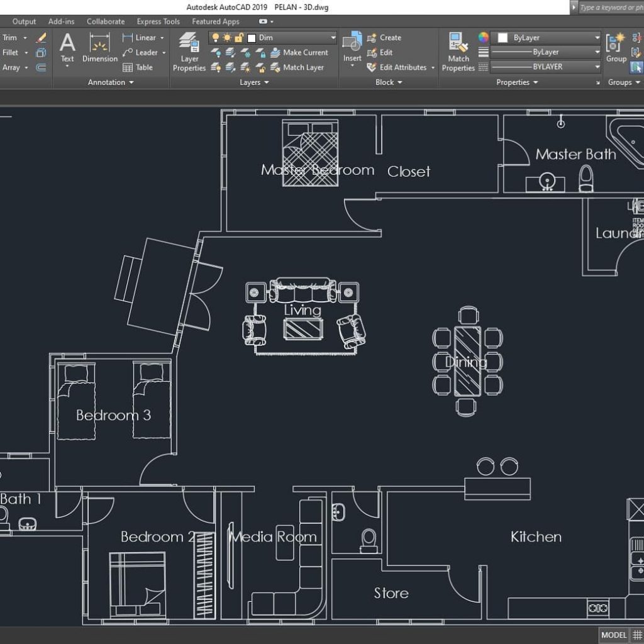Insert a Table from Annotation panel

[138, 67]
